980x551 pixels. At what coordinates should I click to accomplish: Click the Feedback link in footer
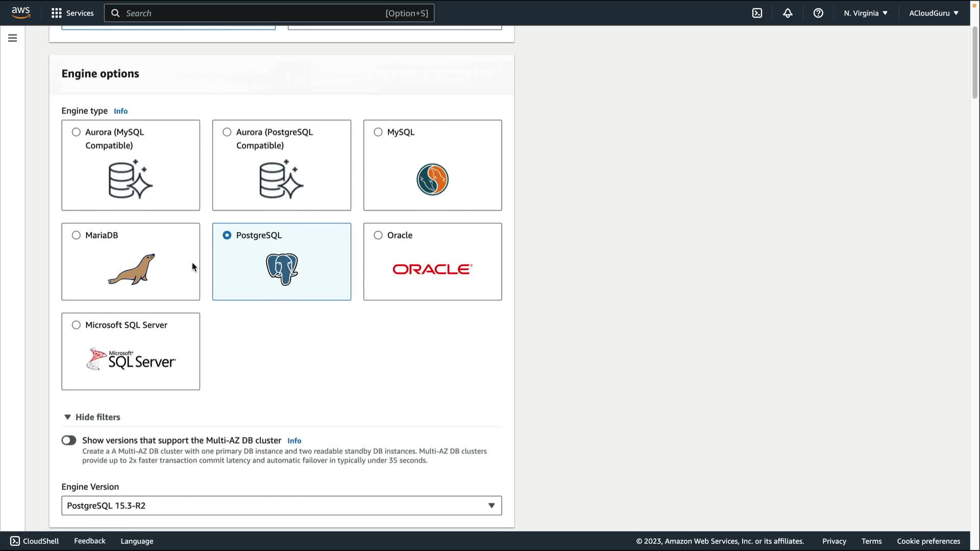pyautogui.click(x=89, y=541)
